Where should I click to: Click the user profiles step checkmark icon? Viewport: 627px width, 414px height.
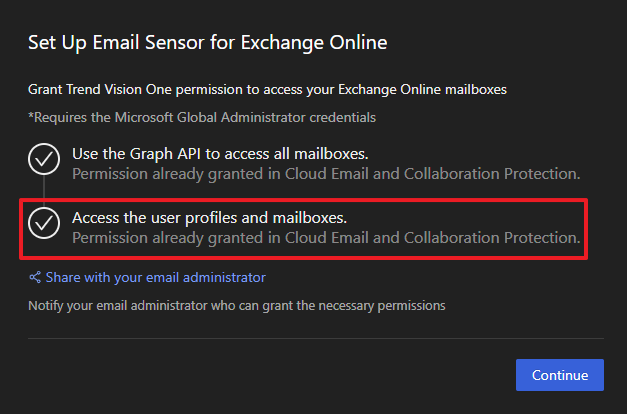43,225
